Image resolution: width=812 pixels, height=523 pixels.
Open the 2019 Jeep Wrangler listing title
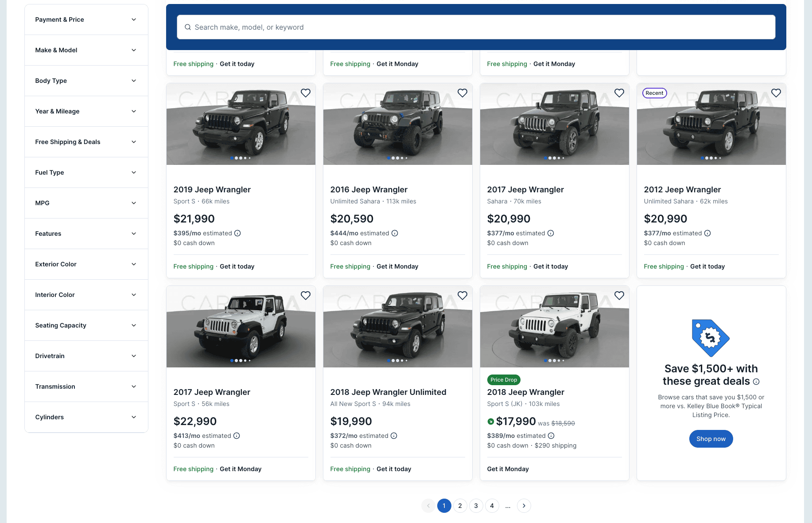tap(212, 190)
